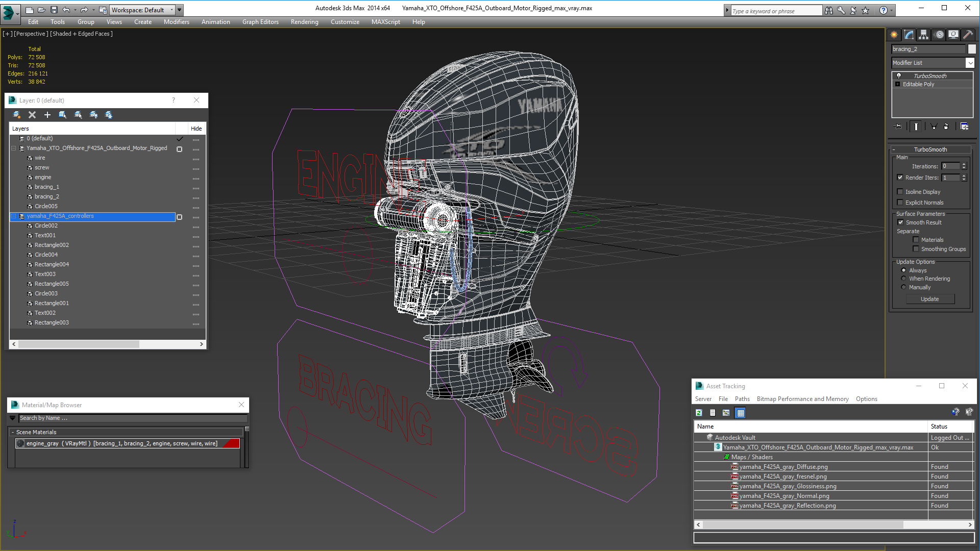
Task: Open the undo history dropdown arrow
Action: pos(75,10)
